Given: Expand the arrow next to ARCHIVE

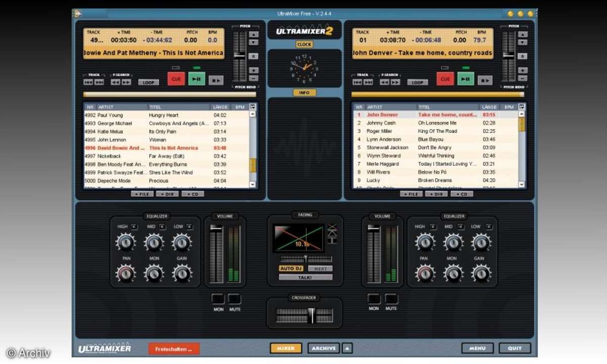Looking at the screenshot, I should pos(347,348).
